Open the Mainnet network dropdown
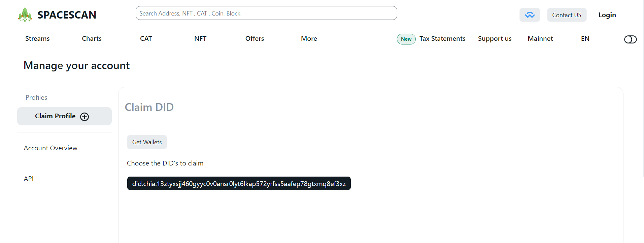The image size is (644, 243). pos(540,39)
